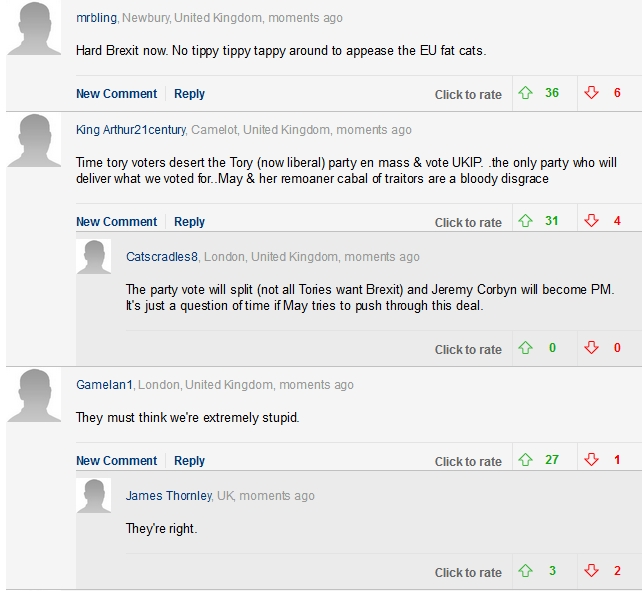Reply to King Arthur21century's comment
Viewport: 643px width, 591px height.
(x=189, y=222)
